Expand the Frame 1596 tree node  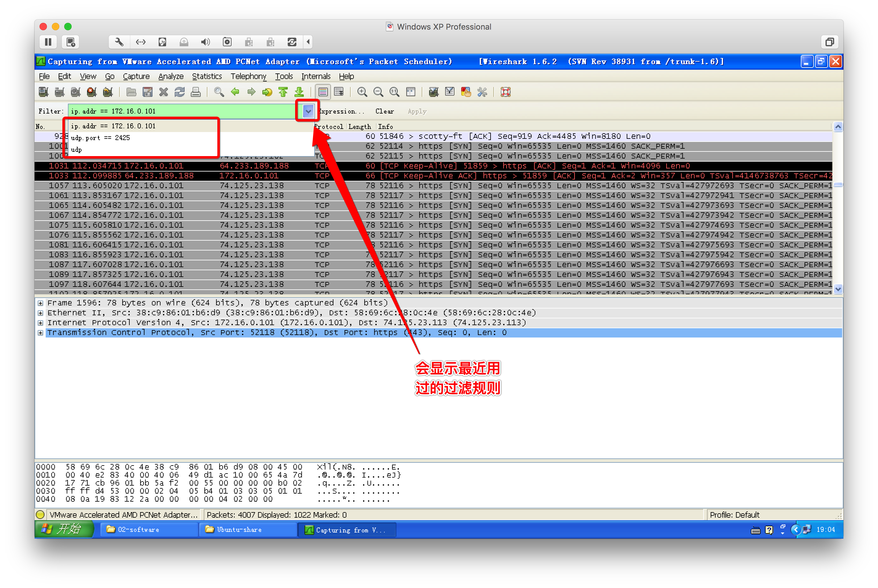(x=40, y=303)
